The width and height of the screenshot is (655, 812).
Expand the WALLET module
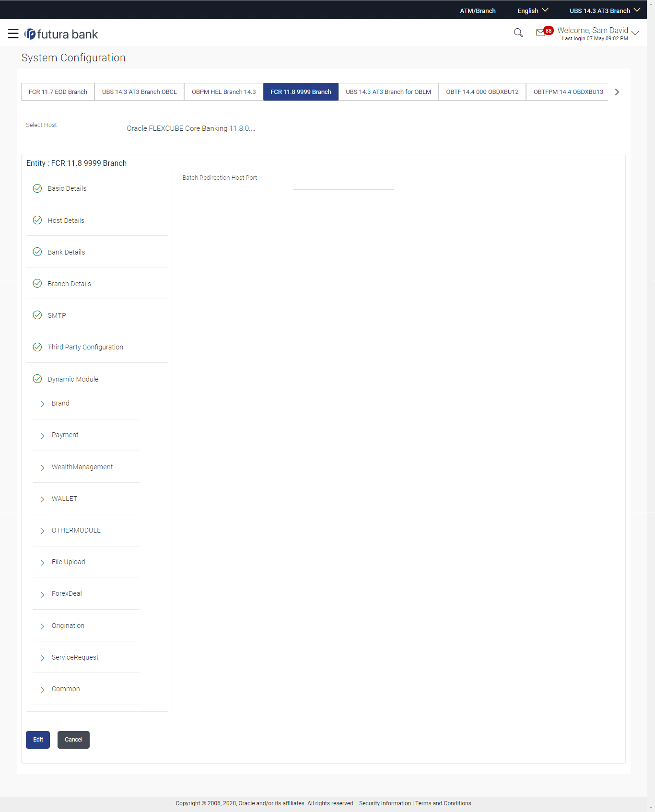pos(42,499)
